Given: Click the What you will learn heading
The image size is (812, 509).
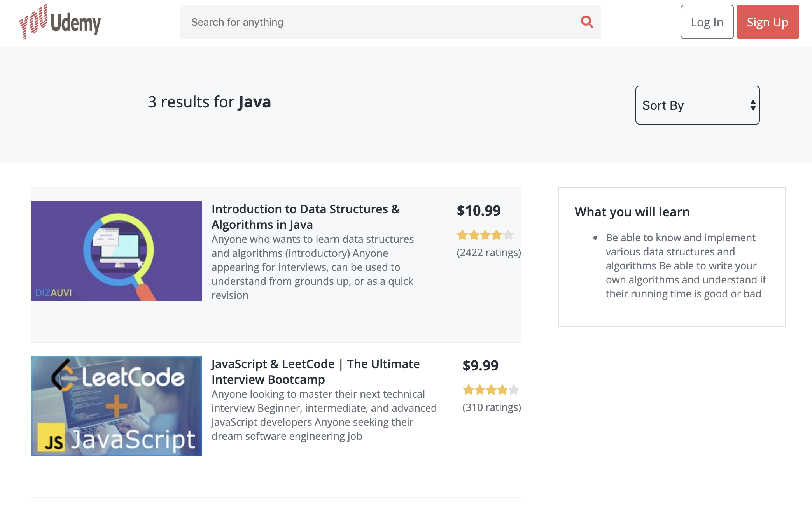Looking at the screenshot, I should pos(632,212).
